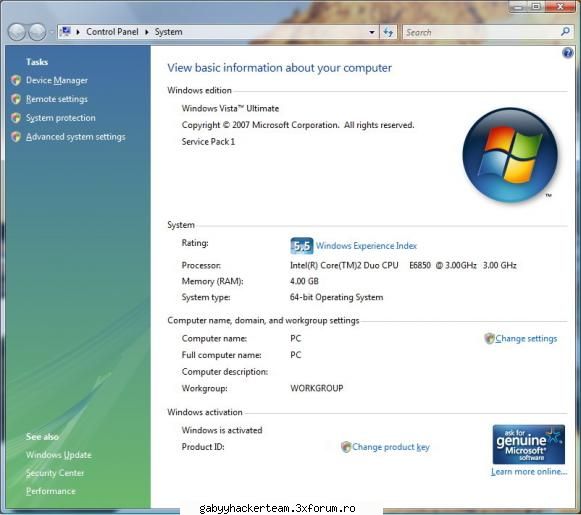Click the Back navigation arrow button
The height and width of the screenshot is (515, 581).
point(17,32)
